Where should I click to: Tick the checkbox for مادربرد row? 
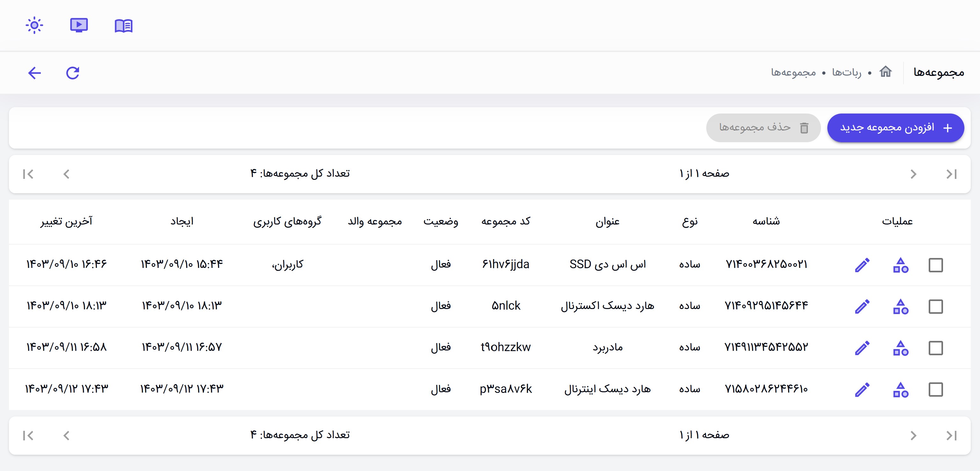tap(935, 348)
